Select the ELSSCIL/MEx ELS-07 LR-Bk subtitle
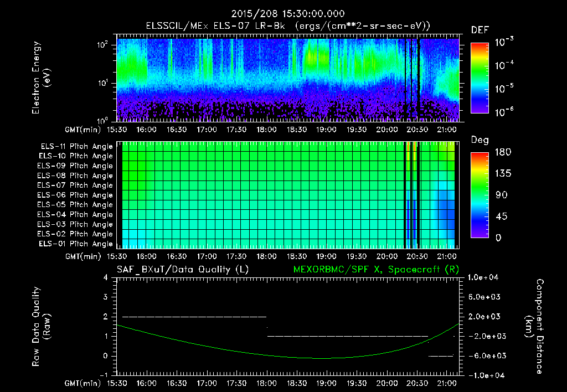The height and width of the screenshot is (392, 567). (288, 26)
